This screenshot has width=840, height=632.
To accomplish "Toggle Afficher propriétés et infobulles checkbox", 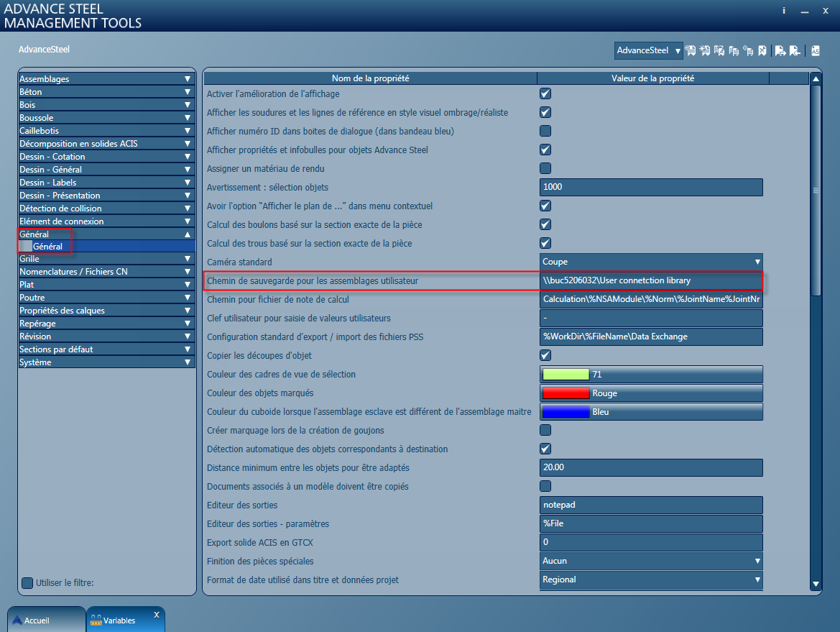I will (545, 150).
